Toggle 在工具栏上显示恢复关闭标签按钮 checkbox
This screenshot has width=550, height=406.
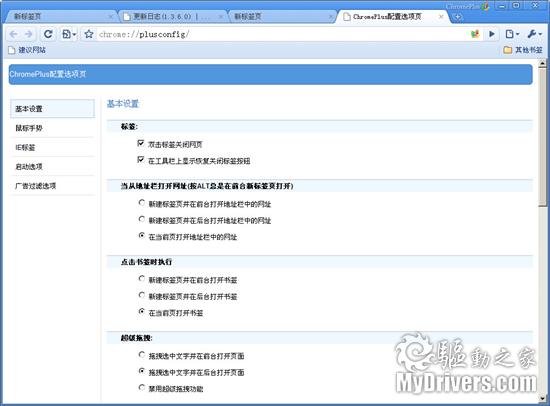141,160
